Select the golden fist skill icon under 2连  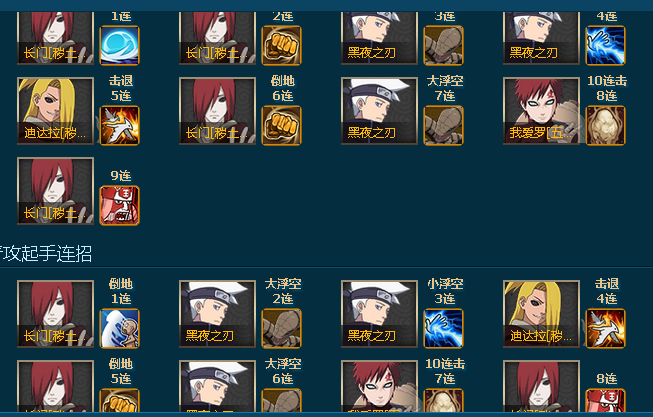click(x=282, y=45)
